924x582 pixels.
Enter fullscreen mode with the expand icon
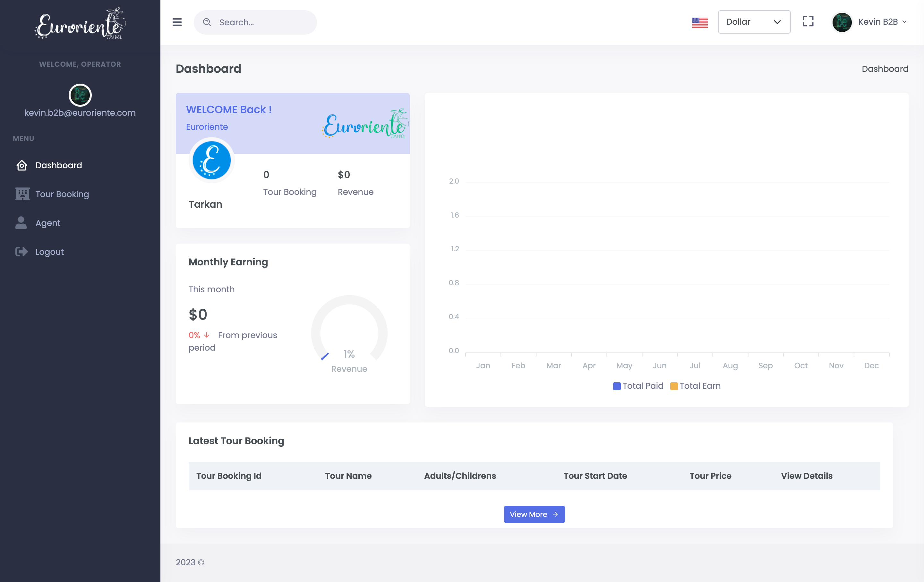808,21
